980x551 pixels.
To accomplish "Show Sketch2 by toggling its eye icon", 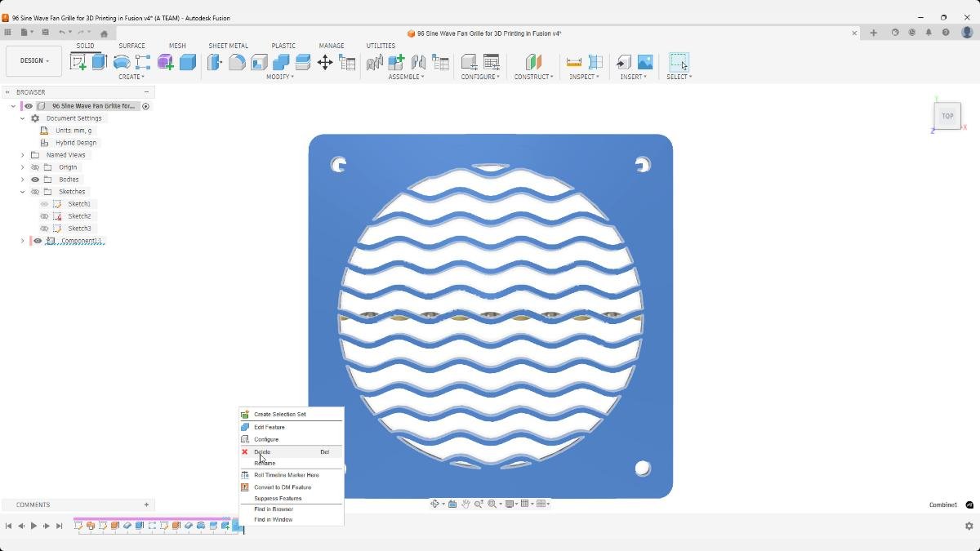I will (x=44, y=216).
